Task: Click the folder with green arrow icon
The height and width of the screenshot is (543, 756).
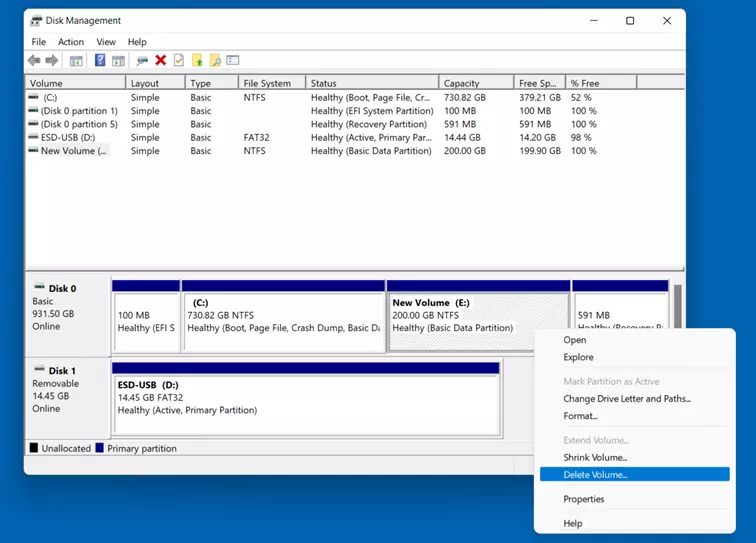Action: coord(197,60)
